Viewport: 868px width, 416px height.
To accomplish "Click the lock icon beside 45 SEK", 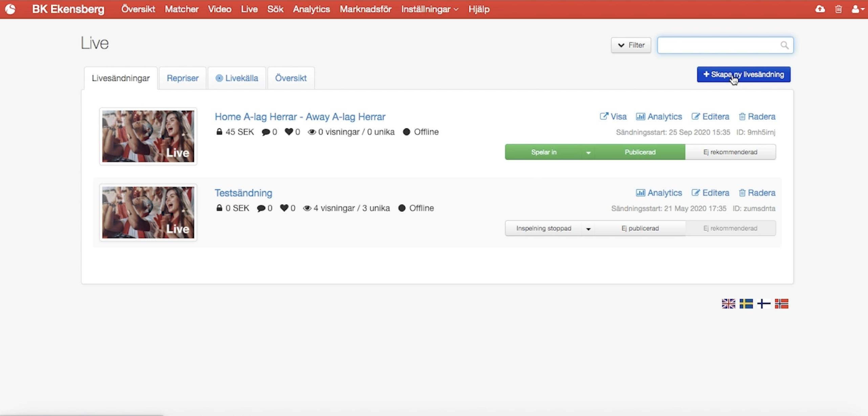I will click(x=219, y=132).
